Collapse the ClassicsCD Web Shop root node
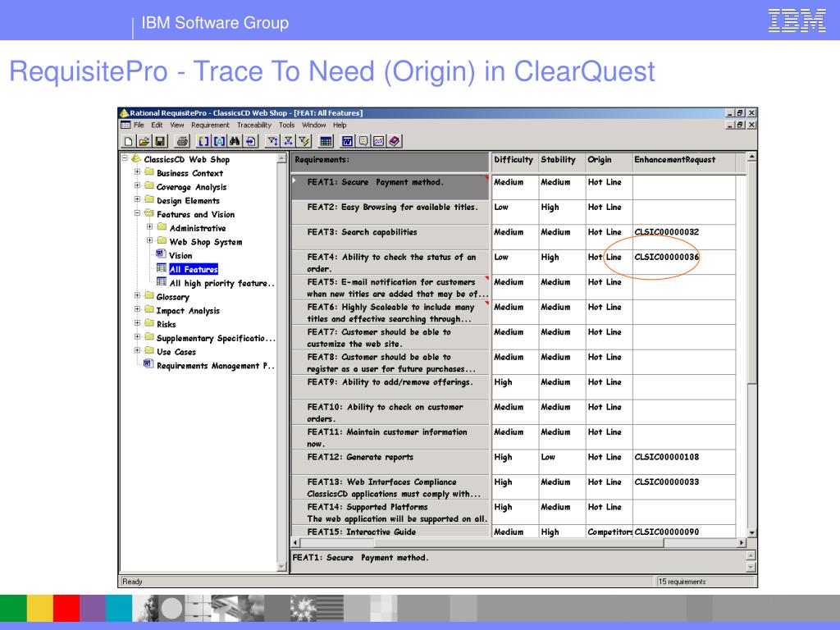 point(125,158)
